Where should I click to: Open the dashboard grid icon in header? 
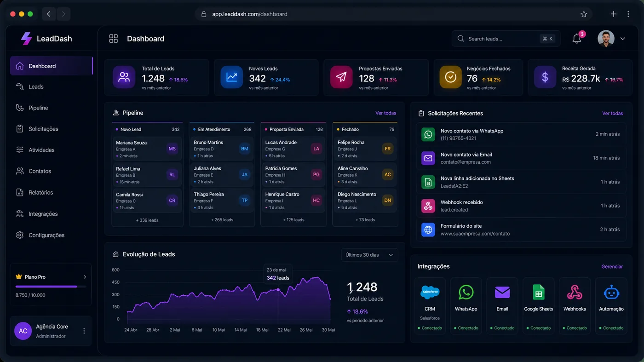point(114,39)
